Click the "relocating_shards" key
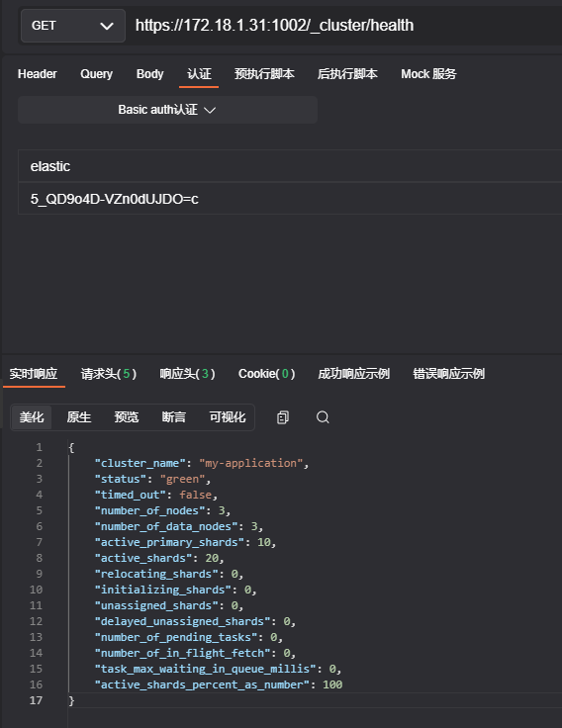The height and width of the screenshot is (728, 562). [x=156, y=574]
